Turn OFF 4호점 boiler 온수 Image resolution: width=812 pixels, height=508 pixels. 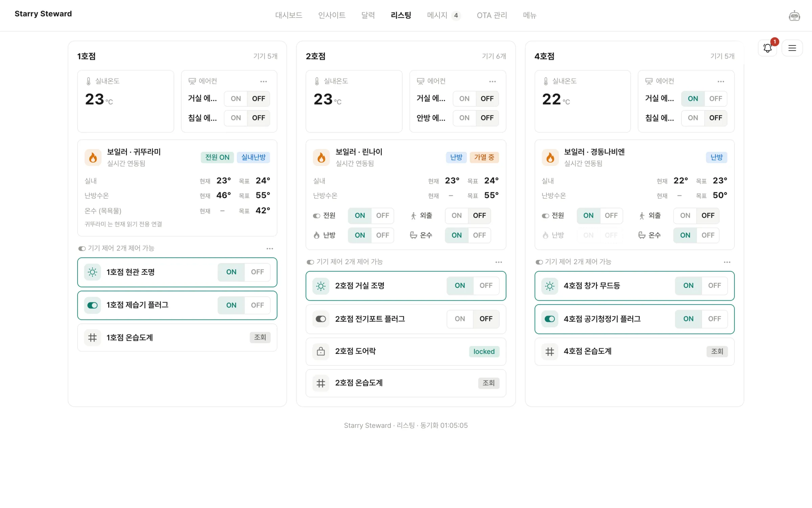[x=708, y=235]
